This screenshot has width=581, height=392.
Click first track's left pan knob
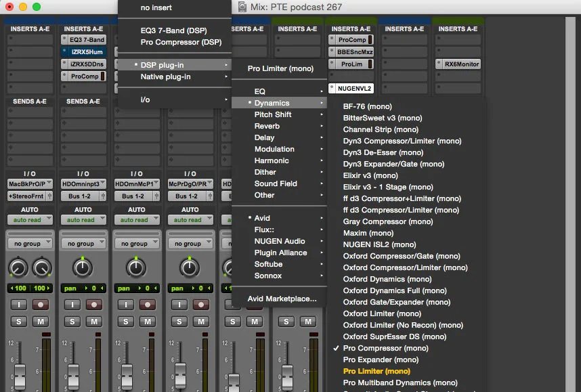[18, 267]
